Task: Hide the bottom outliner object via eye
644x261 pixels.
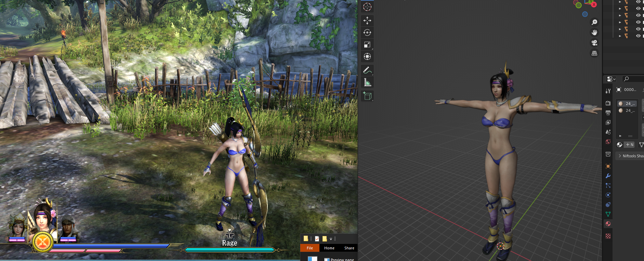Action: 638,36
